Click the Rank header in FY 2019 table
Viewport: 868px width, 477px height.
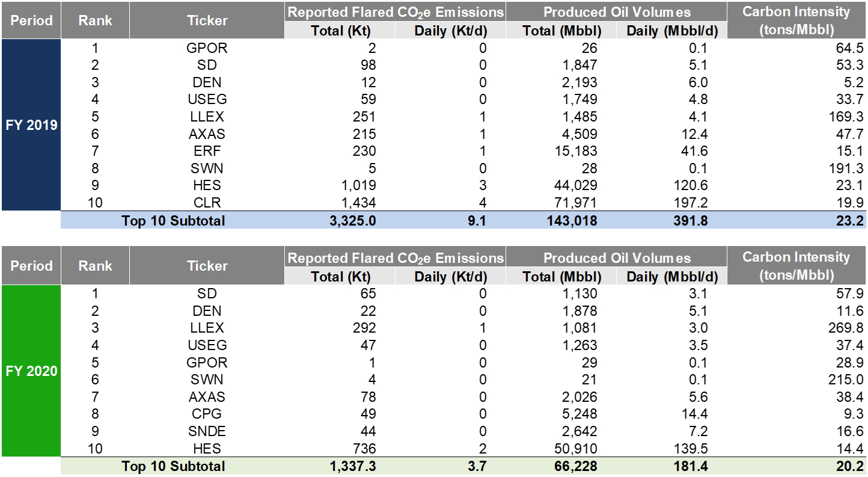[95, 20]
